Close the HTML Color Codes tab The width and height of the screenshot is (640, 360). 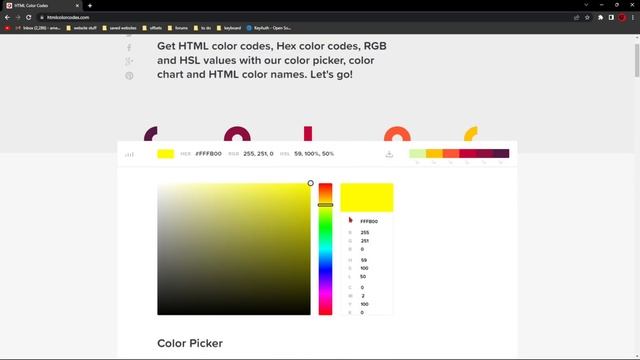(77, 6)
